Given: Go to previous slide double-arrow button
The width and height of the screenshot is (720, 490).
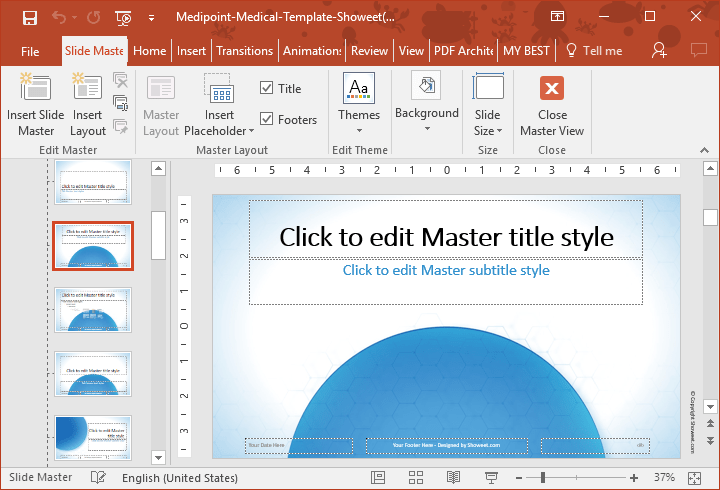Looking at the screenshot, I should (710, 423).
